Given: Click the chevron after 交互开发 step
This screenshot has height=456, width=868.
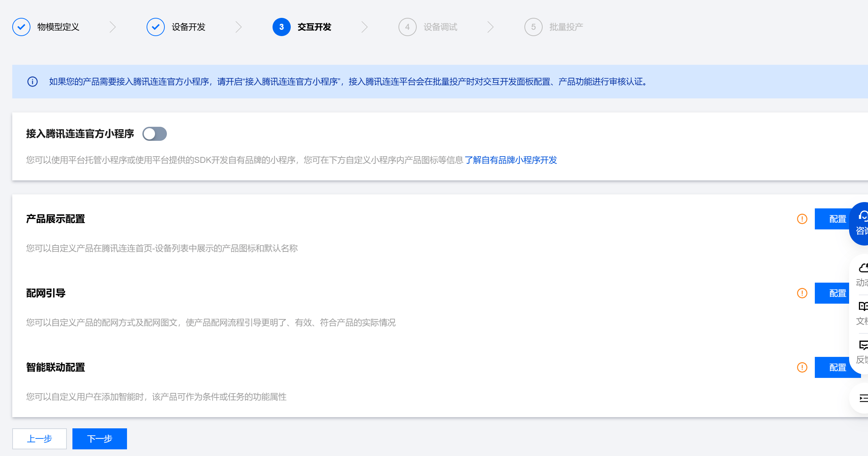Looking at the screenshot, I should [364, 27].
